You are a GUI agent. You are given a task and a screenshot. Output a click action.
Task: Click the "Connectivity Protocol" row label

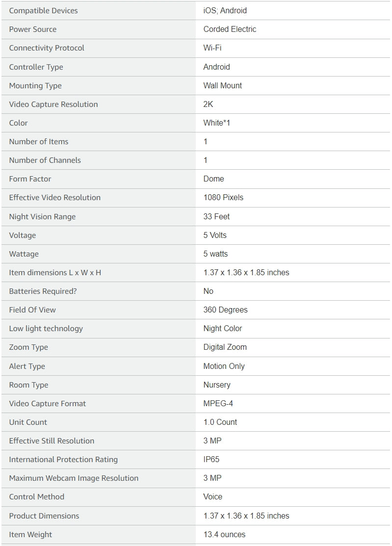pos(47,48)
